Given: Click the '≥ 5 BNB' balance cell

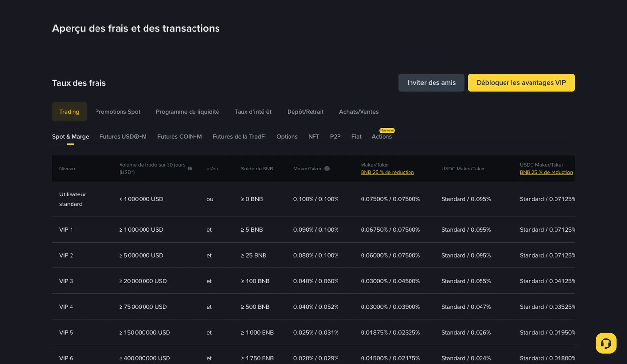Looking at the screenshot, I should [x=252, y=230].
